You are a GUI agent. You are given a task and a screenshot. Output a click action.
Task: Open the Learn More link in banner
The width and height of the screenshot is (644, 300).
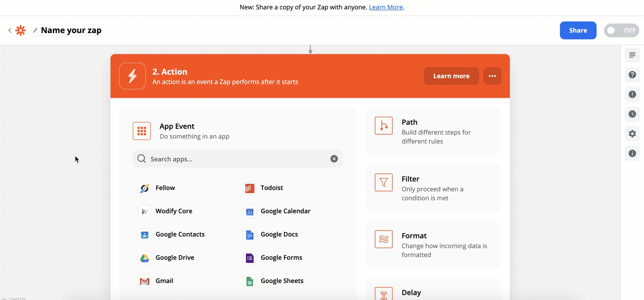point(386,7)
